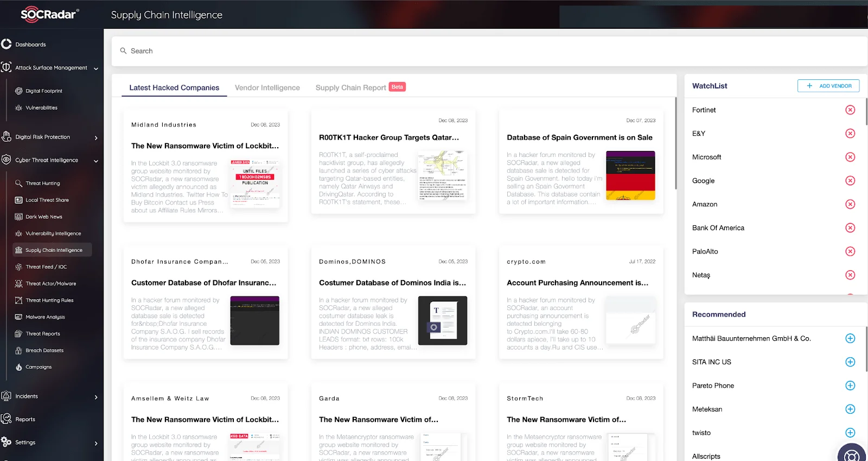The width and height of the screenshot is (868, 461).
Task: Open Supply Chain Report tab
Action: click(351, 87)
